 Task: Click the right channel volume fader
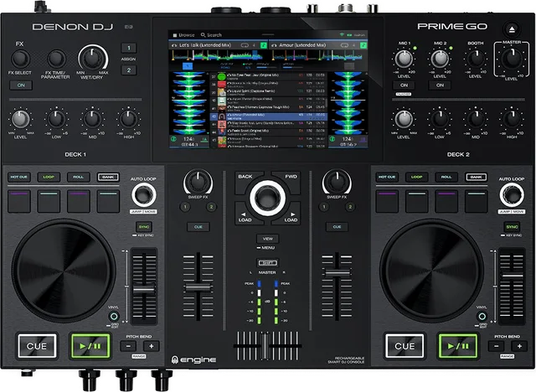[x=337, y=272]
